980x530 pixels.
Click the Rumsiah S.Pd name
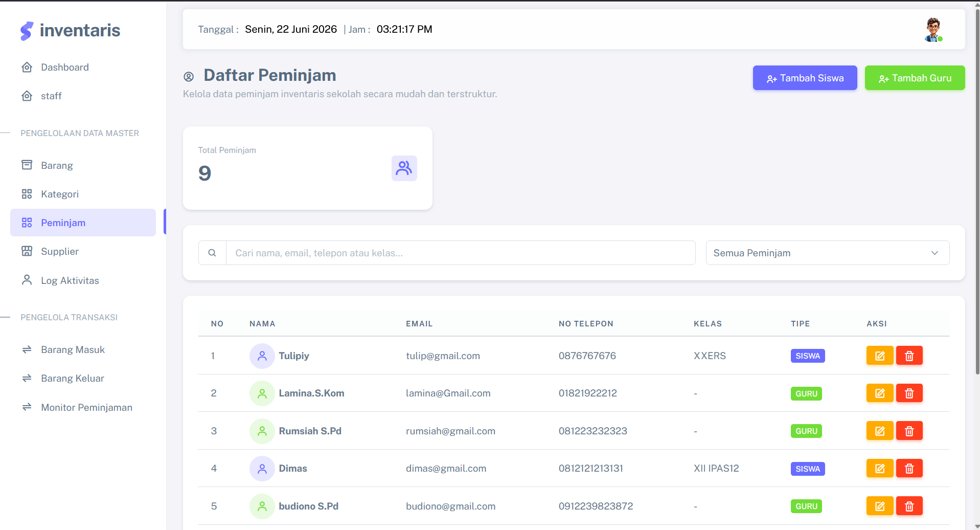pyautogui.click(x=310, y=431)
